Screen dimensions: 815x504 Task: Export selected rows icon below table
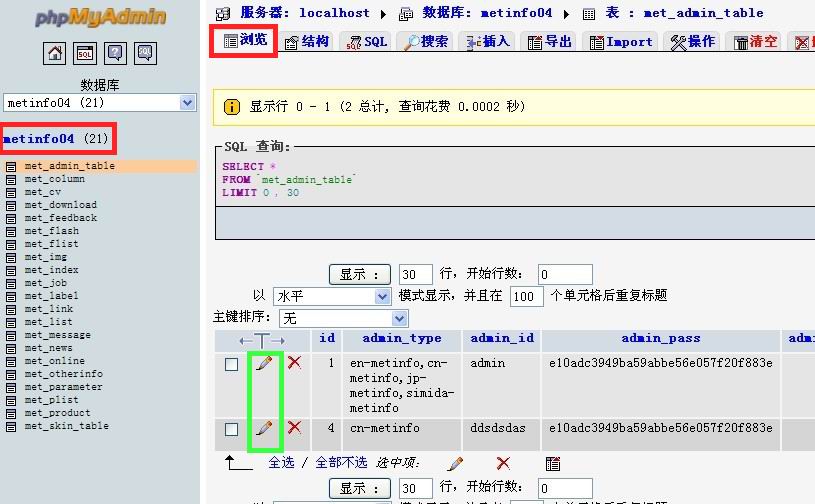(553, 463)
